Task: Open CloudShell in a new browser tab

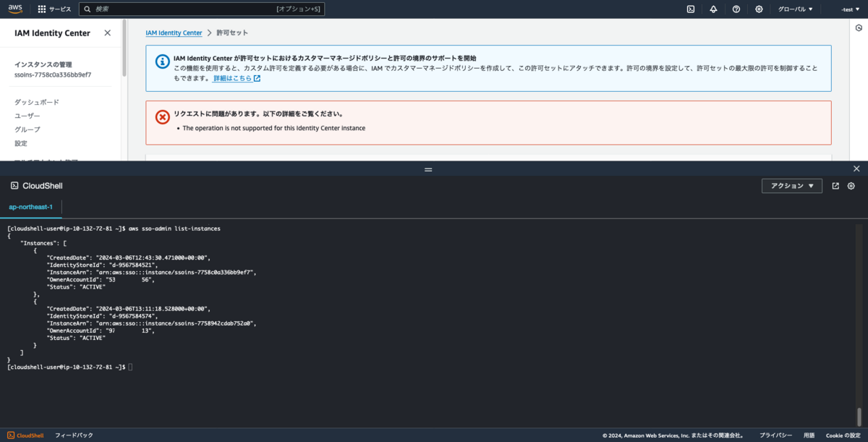Action: pos(835,186)
